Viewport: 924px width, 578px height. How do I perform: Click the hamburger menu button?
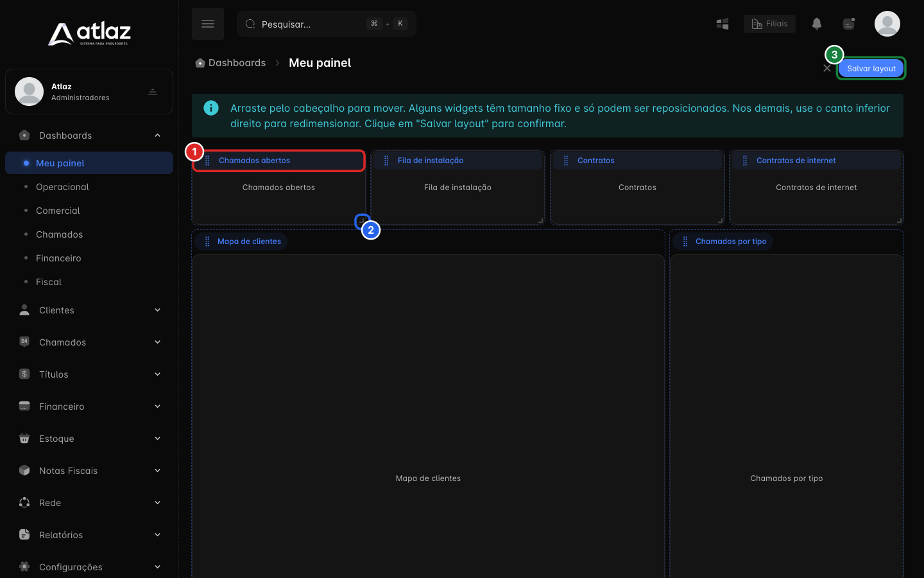pos(208,24)
